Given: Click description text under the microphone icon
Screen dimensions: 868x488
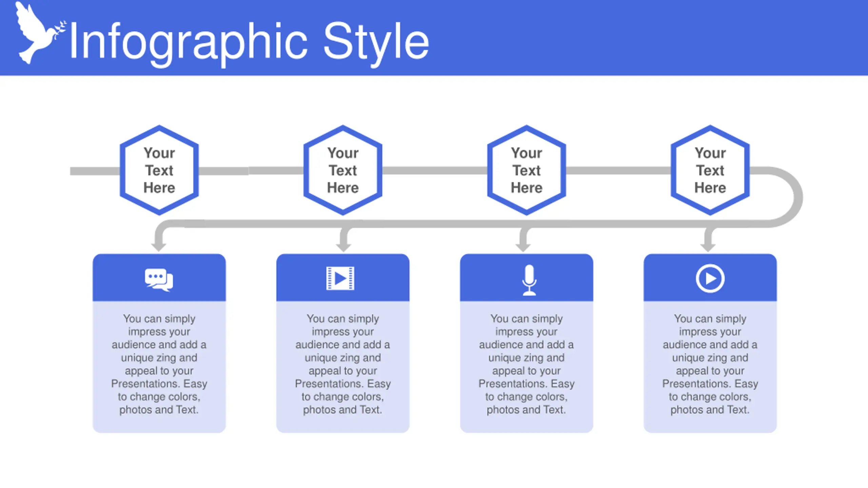Looking at the screenshot, I should click(x=527, y=364).
